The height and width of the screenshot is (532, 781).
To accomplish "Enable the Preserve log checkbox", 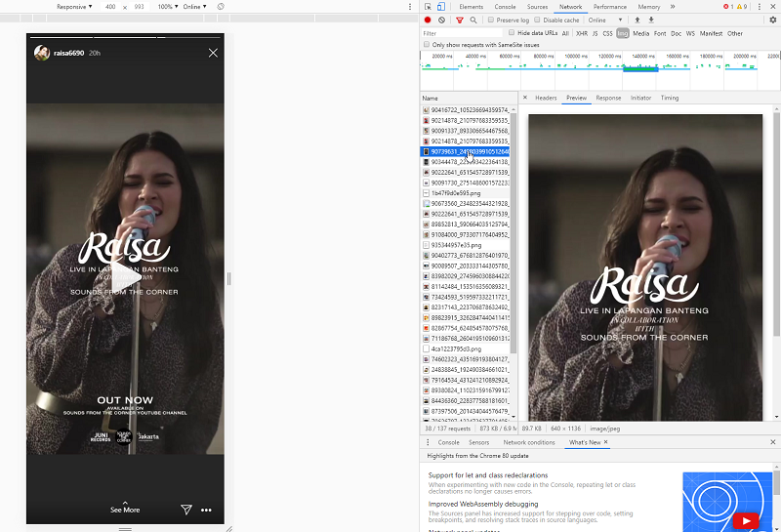I will point(491,20).
